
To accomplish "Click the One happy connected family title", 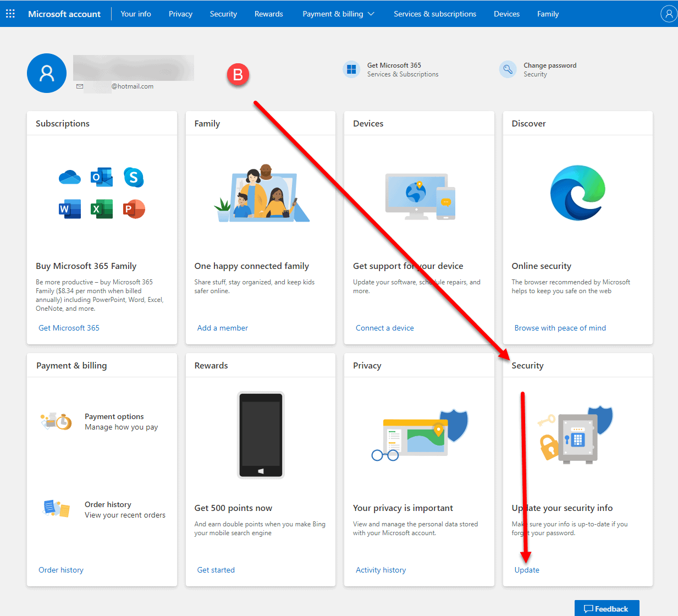I will [x=252, y=266].
